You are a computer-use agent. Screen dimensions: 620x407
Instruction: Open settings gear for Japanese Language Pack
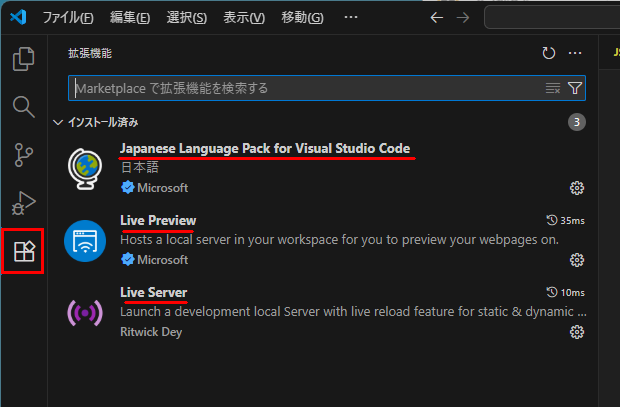click(x=577, y=188)
